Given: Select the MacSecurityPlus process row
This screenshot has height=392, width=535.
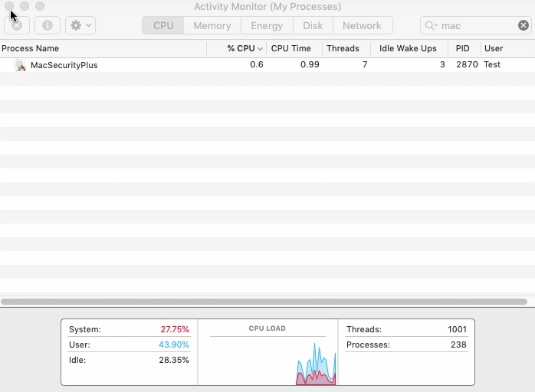Looking at the screenshot, I should 230,65.
